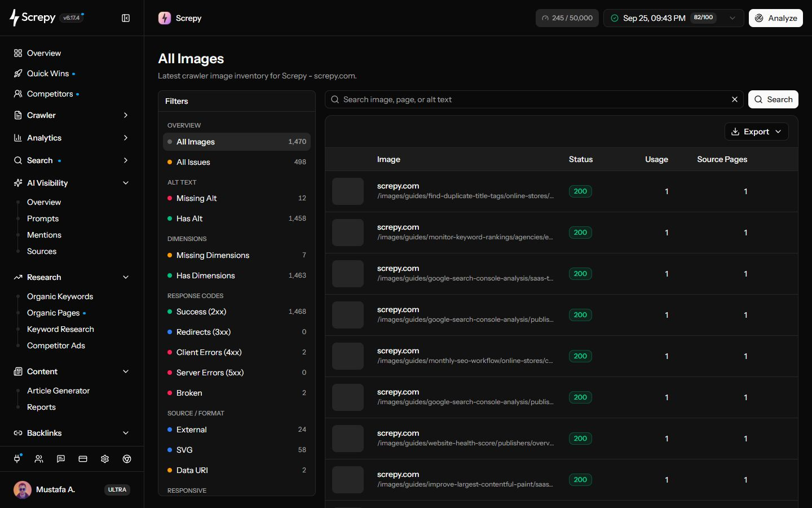Collapse the sidebar with the panel icon

tap(126, 18)
